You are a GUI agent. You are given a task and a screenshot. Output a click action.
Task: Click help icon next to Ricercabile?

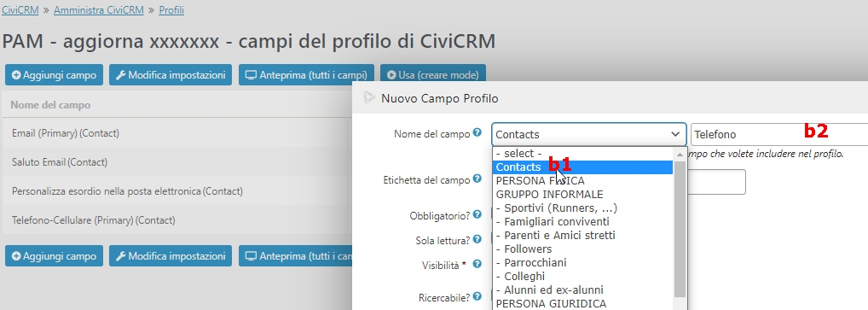477,296
